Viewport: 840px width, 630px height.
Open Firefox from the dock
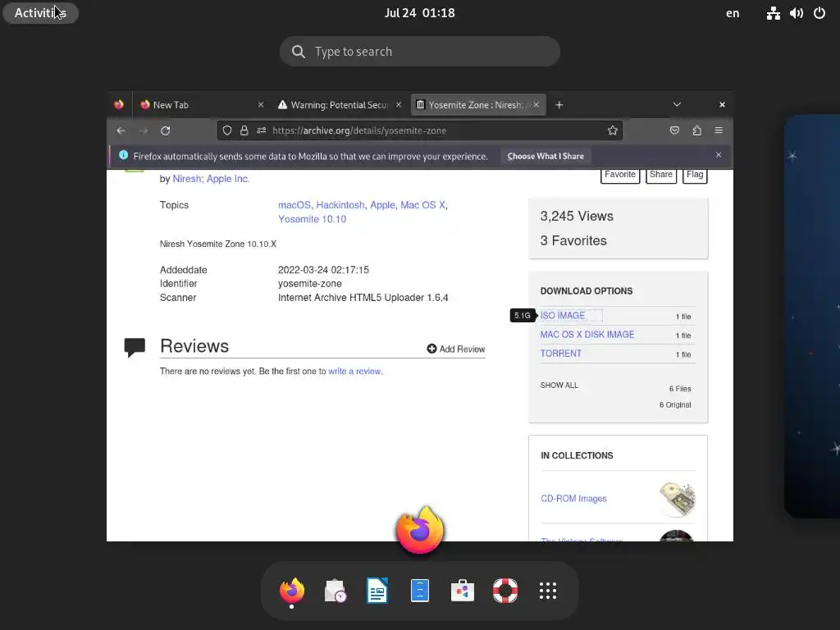point(292,591)
